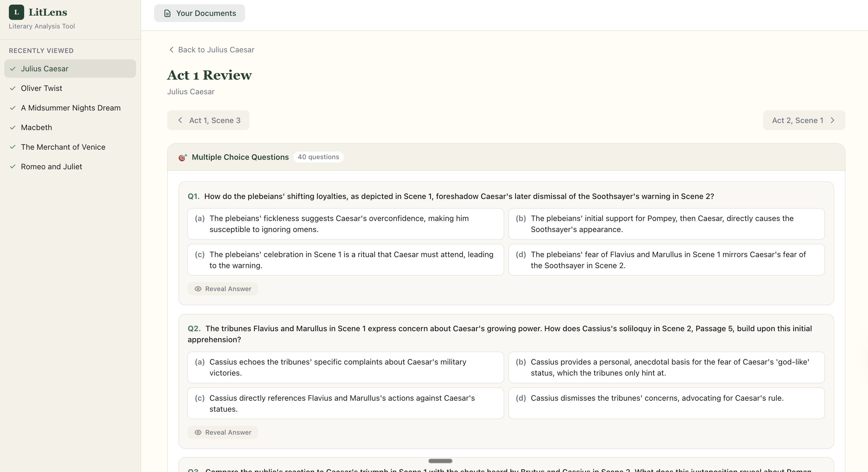868x472 pixels.
Task: Open A Midsummer Nights Dream in sidebar
Action: pos(70,108)
